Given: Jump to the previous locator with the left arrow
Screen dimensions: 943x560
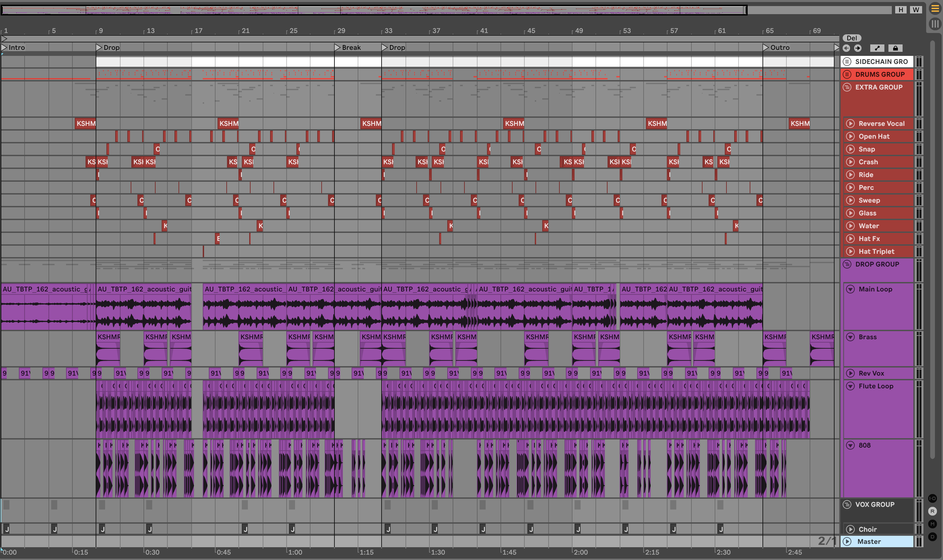Looking at the screenshot, I should click(x=846, y=48).
